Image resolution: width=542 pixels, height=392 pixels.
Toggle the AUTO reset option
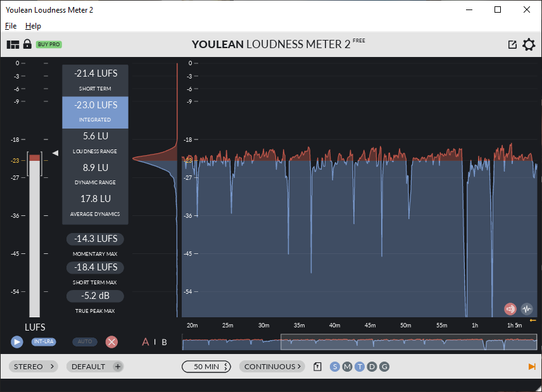click(x=85, y=341)
